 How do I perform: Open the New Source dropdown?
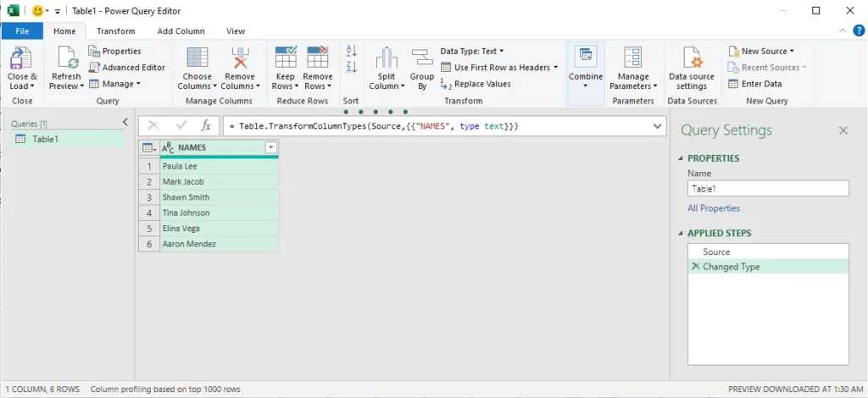point(761,51)
